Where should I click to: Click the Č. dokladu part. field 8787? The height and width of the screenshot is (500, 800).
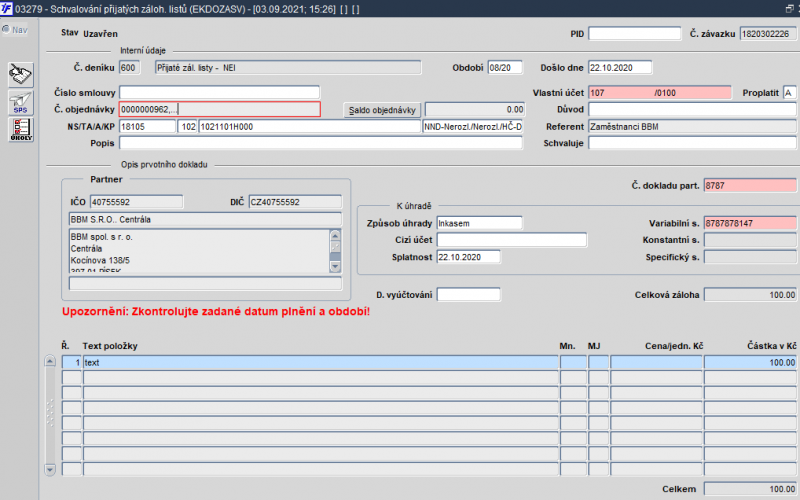[x=750, y=185]
